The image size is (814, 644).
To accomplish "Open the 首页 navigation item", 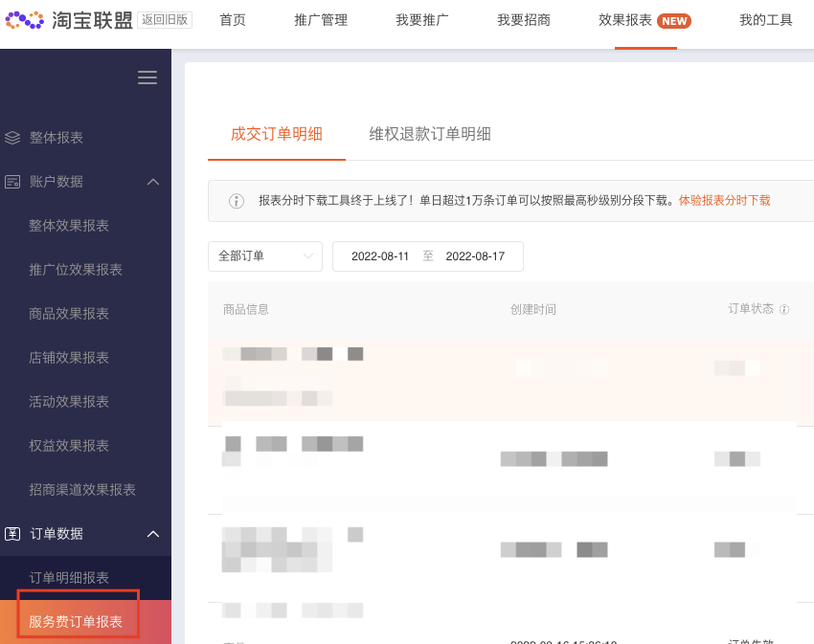I will pyautogui.click(x=233, y=20).
